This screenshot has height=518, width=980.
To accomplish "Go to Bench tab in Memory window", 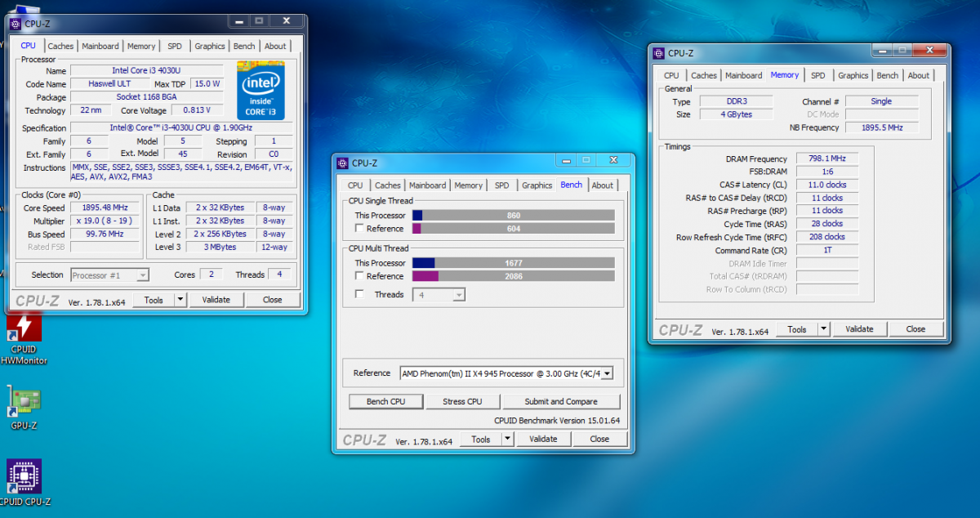I will 888,76.
